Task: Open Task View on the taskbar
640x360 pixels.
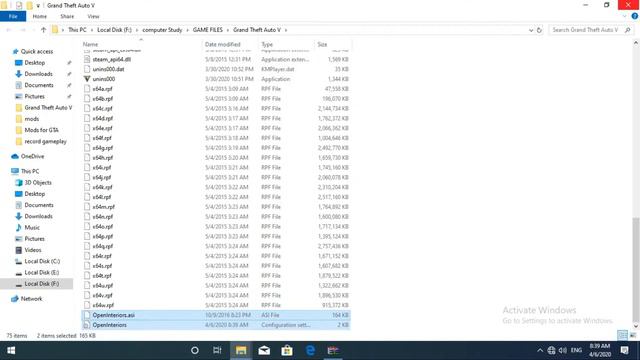Action: point(217,351)
